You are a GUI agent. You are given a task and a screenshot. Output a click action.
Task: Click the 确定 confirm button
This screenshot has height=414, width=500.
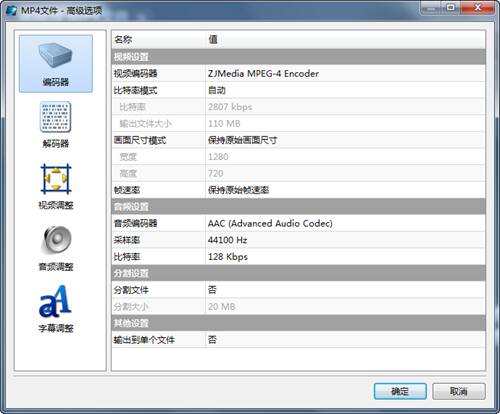click(400, 391)
